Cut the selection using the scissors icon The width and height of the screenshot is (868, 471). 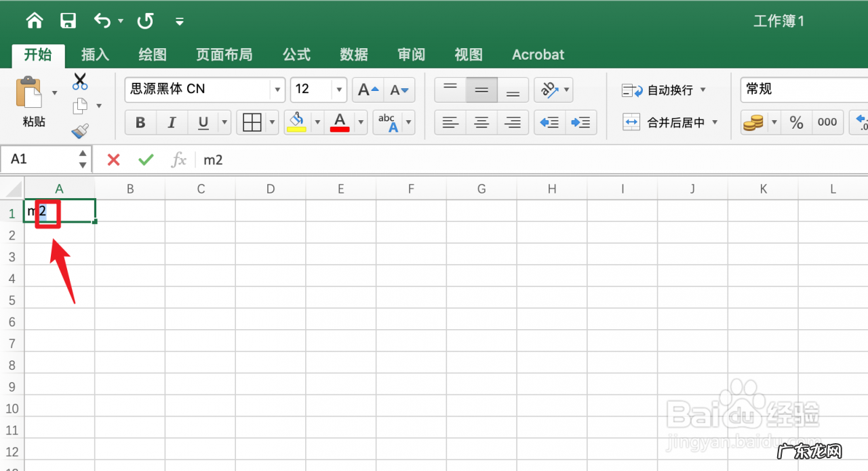pyautogui.click(x=80, y=81)
